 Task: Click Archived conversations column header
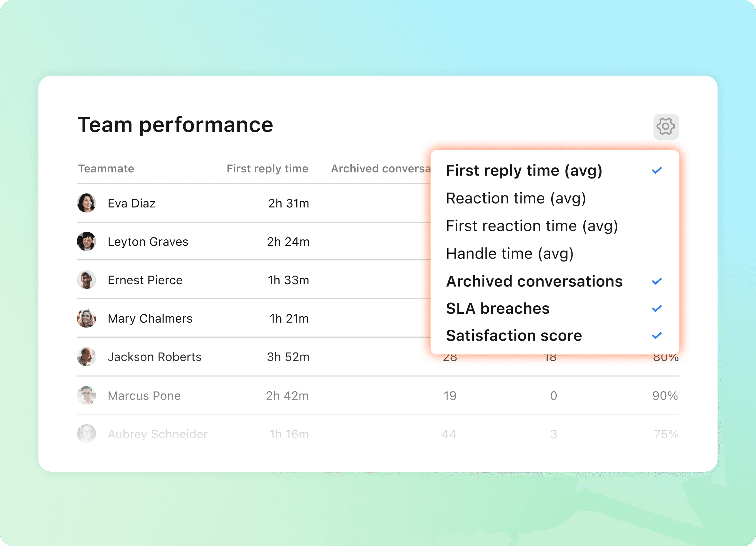[x=381, y=169]
